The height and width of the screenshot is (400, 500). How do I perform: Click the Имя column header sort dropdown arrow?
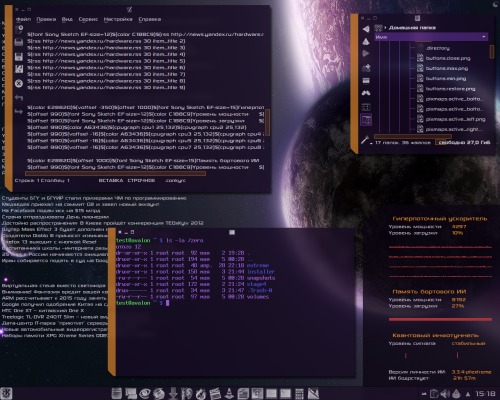484,37
